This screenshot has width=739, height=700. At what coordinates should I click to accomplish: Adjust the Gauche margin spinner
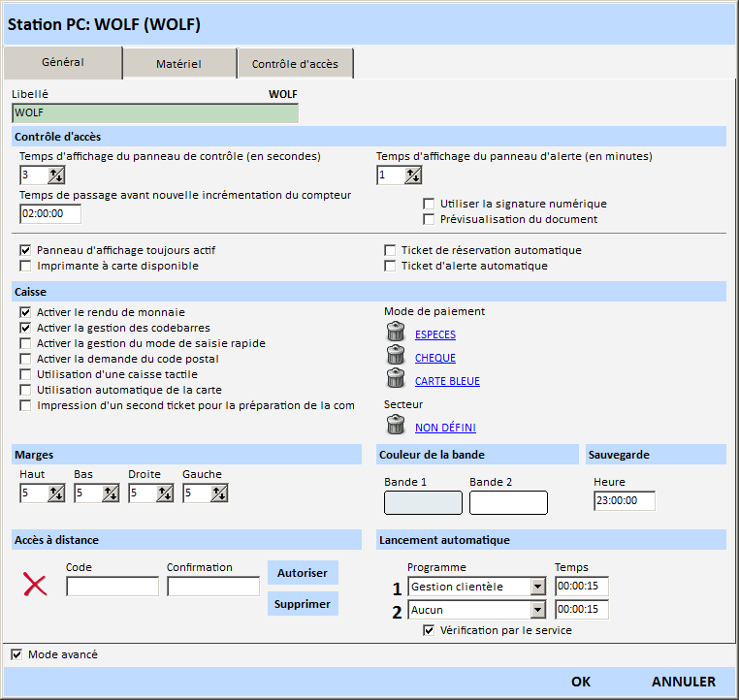point(219,493)
